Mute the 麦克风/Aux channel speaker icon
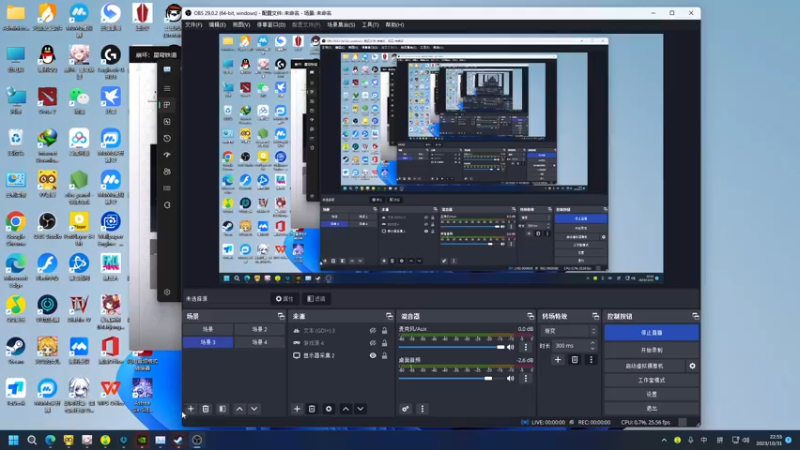 pos(510,347)
